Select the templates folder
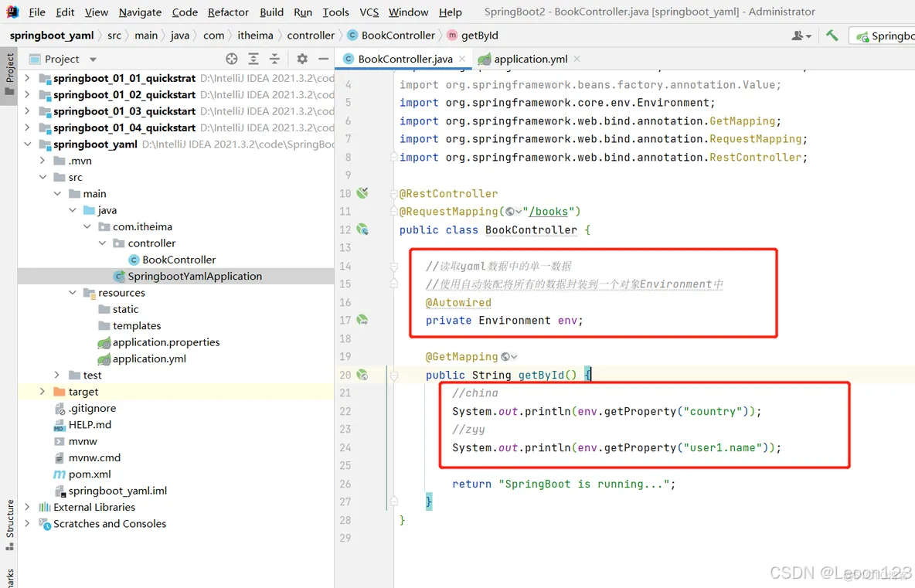 [x=136, y=325]
